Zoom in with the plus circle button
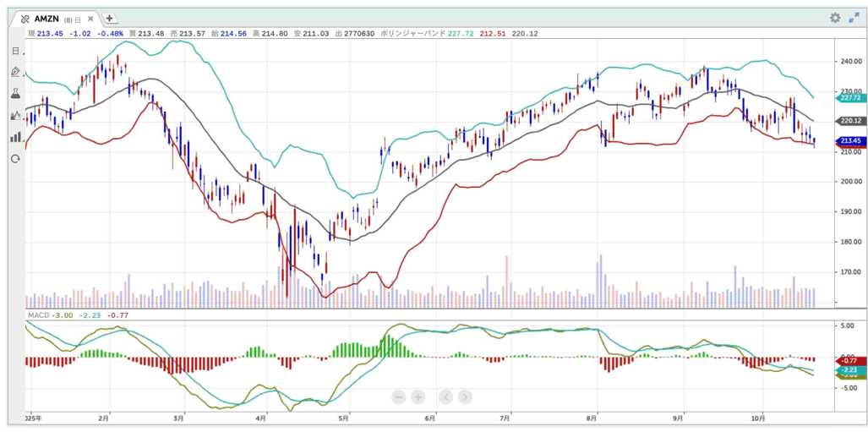Viewport: 868px width, 432px height. [x=418, y=396]
